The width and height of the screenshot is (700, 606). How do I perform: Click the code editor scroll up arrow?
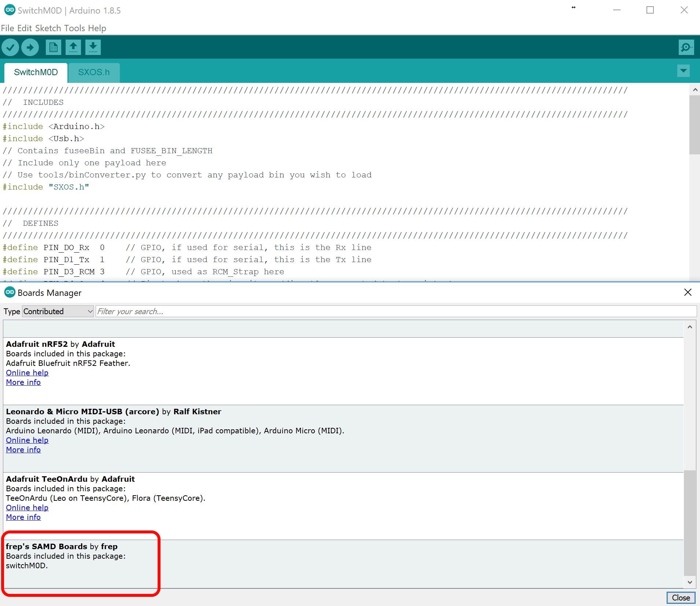(695, 90)
